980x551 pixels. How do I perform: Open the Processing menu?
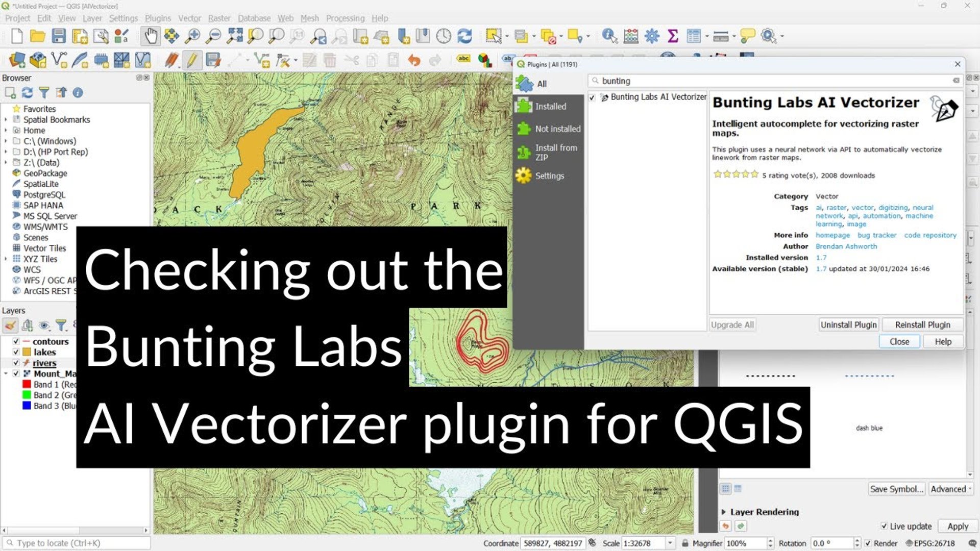click(345, 18)
